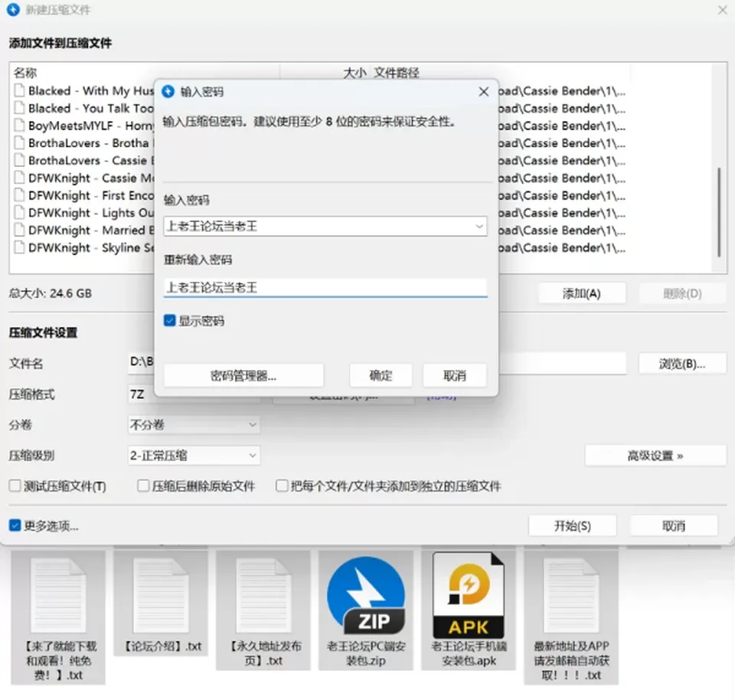Click the 文件路径 column header
This screenshot has width=735, height=700.
pos(396,73)
